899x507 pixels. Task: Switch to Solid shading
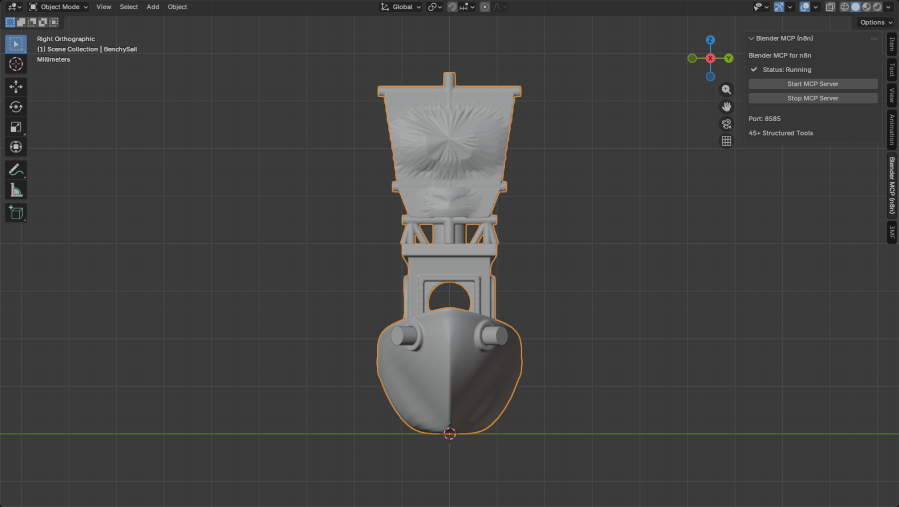tap(855, 7)
